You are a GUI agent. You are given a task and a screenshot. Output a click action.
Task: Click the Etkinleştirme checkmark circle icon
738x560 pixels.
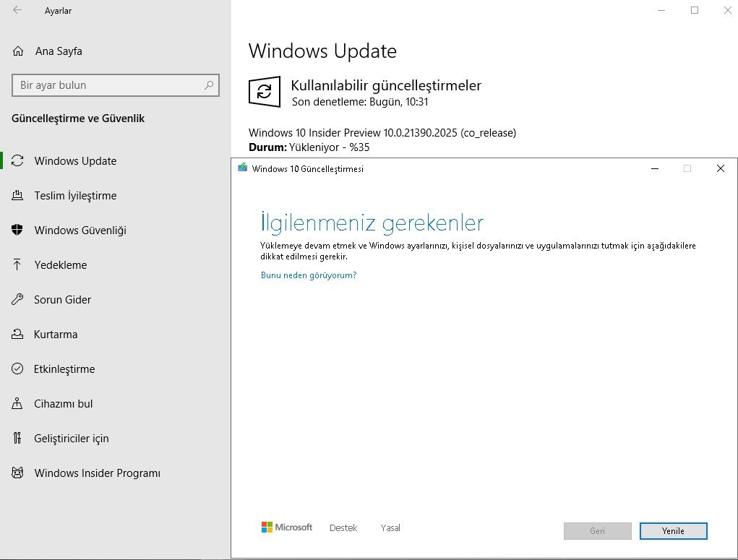click(17, 369)
